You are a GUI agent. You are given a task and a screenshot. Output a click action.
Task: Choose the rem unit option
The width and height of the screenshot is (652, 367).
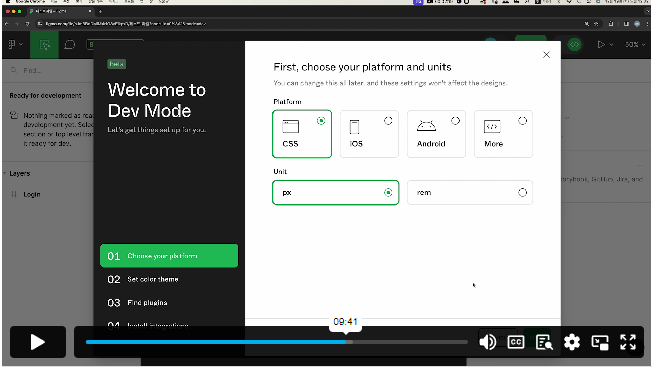470,192
